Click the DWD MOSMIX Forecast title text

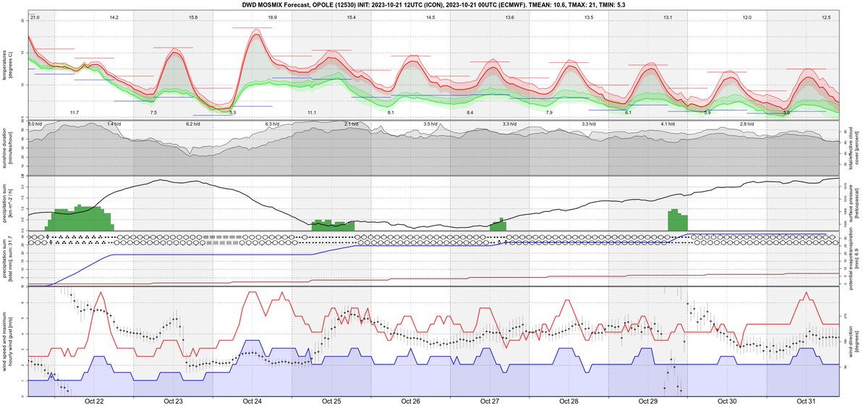(x=434, y=6)
